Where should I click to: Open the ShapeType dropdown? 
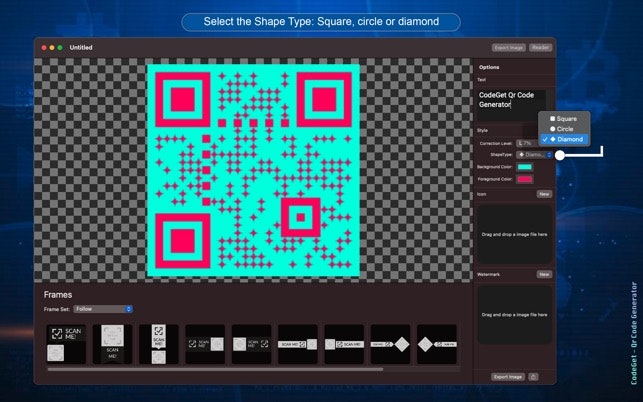[x=534, y=155]
